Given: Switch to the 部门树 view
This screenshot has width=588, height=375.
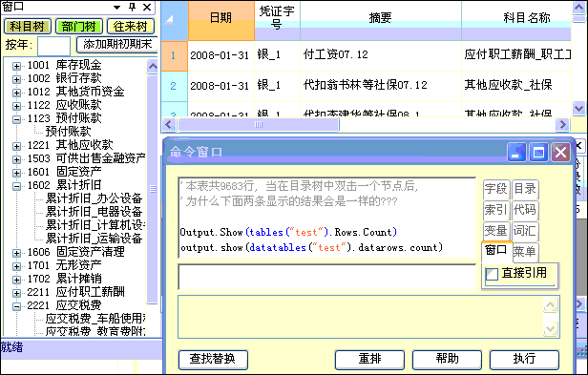Looking at the screenshot, I should [78, 27].
